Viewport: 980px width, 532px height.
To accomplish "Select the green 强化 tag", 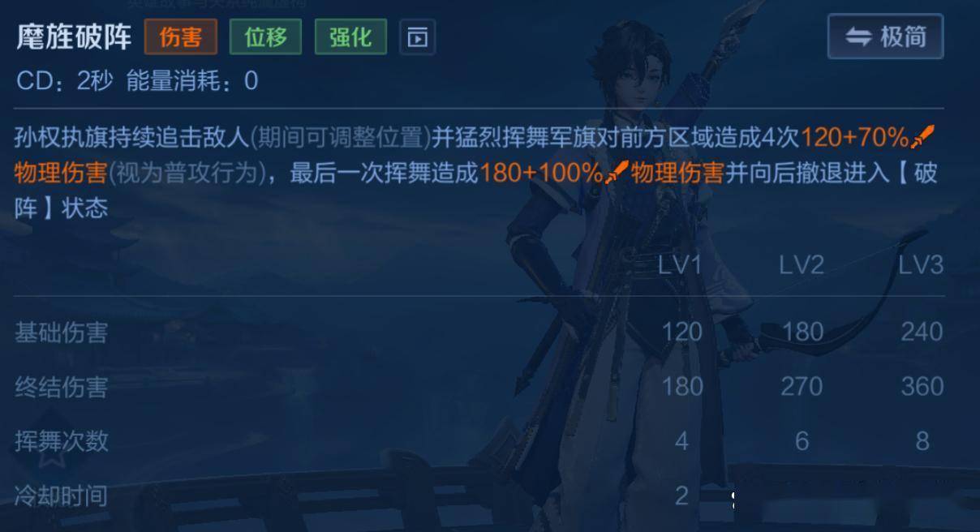I will tap(350, 37).
